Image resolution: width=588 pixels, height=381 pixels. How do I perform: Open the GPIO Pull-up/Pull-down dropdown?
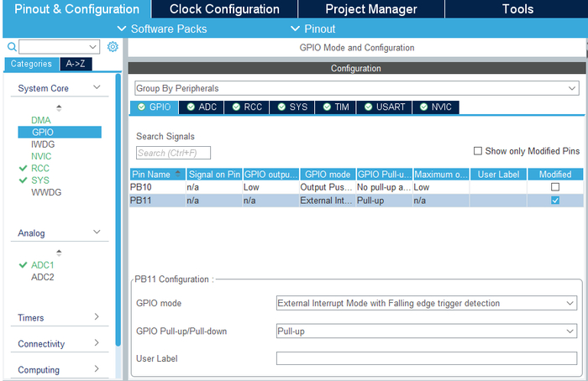(426, 331)
